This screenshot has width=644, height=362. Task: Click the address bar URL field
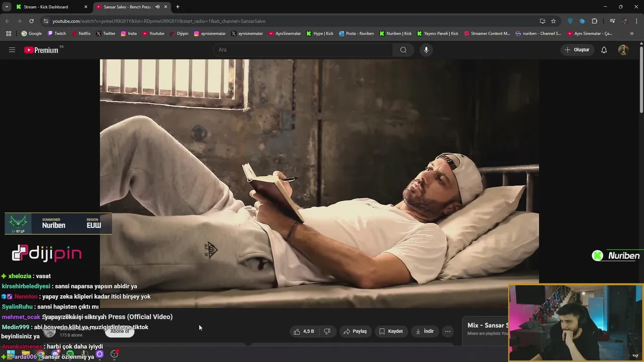(x=292, y=21)
